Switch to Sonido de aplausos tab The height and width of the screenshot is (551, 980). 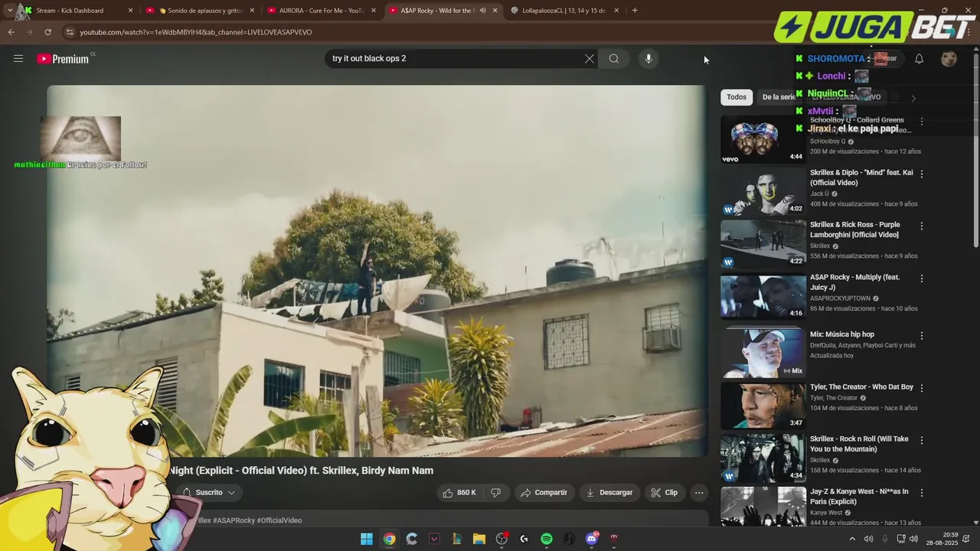click(200, 11)
